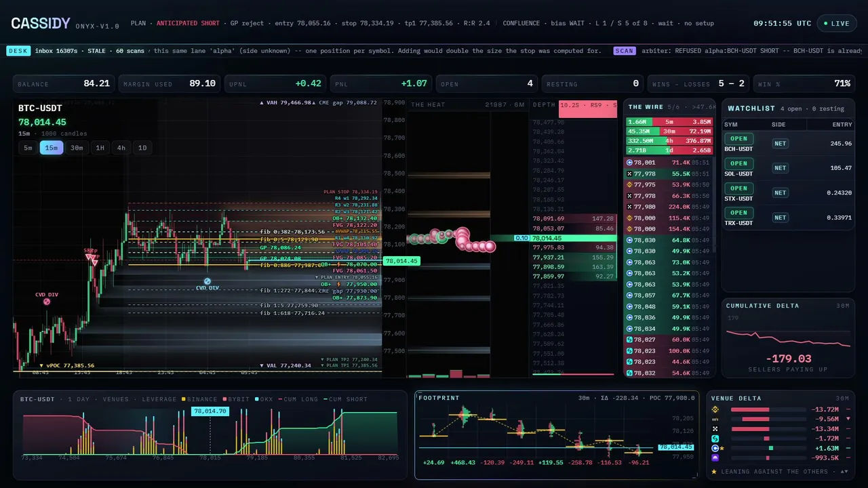Toggle sort arrows in Venue Delta footer
This screenshot has width=868, height=488.
[x=844, y=471]
